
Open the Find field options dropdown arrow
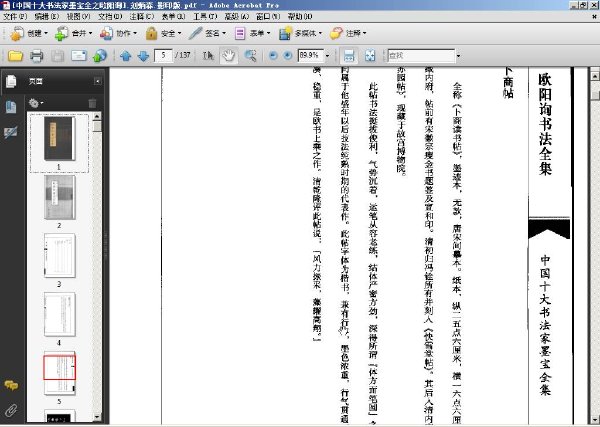pyautogui.click(x=458, y=56)
